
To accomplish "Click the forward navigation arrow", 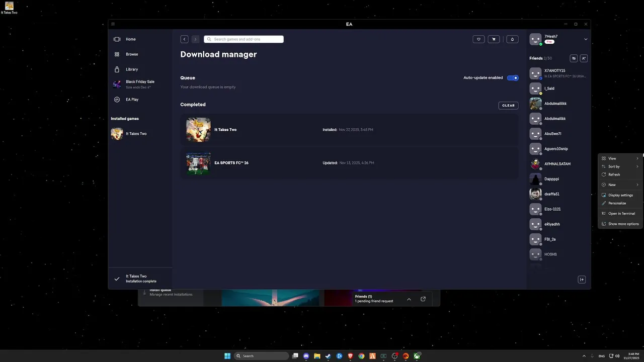I will click(x=195, y=39).
